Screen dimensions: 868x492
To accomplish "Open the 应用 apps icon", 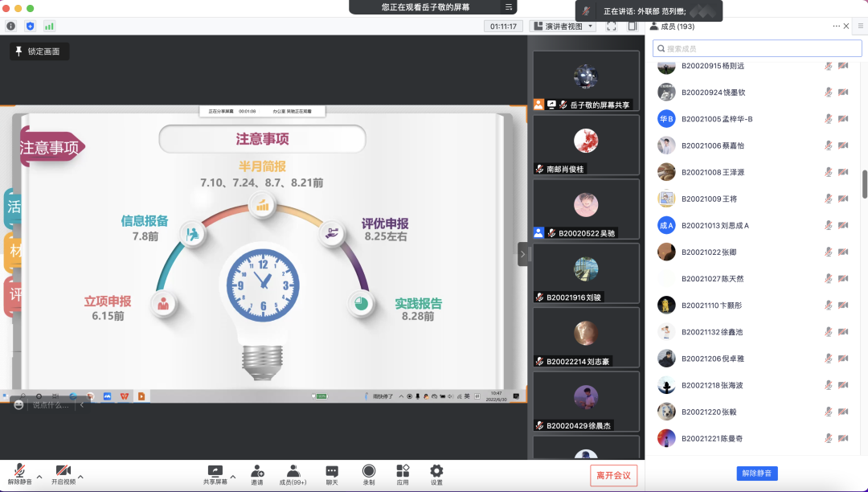I will [403, 471].
